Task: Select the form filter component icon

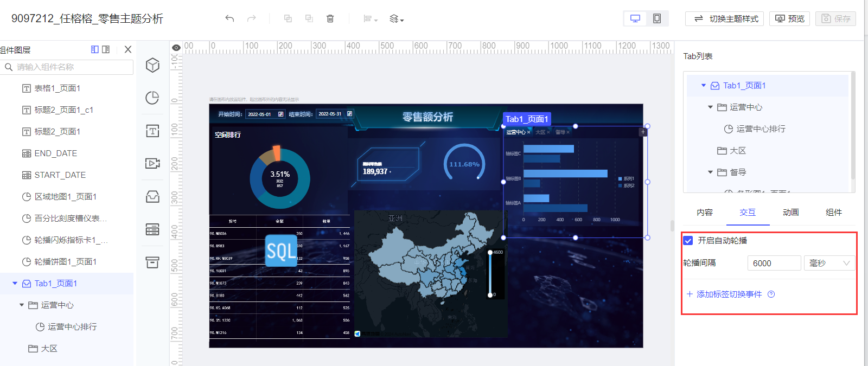Action: click(x=152, y=229)
